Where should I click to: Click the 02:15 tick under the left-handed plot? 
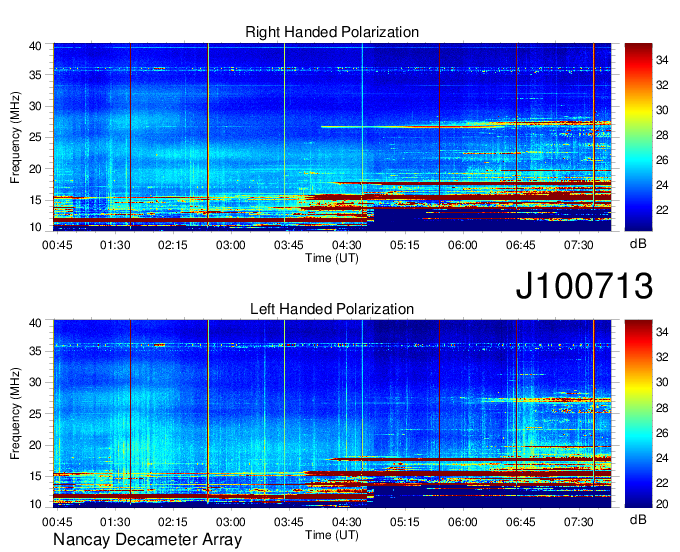coord(173,522)
